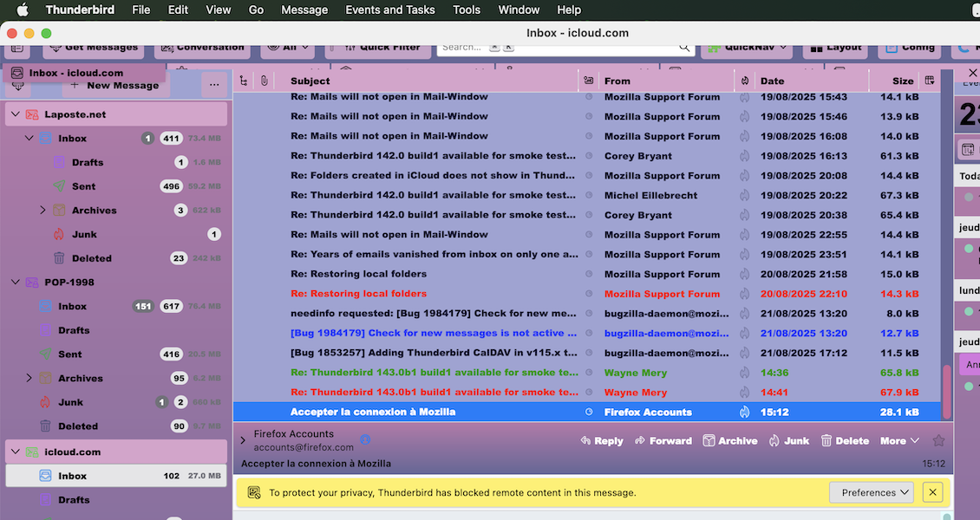Viewport: 980px width, 520px height.
Task: Mark the open message as Junk
Action: tap(788, 440)
